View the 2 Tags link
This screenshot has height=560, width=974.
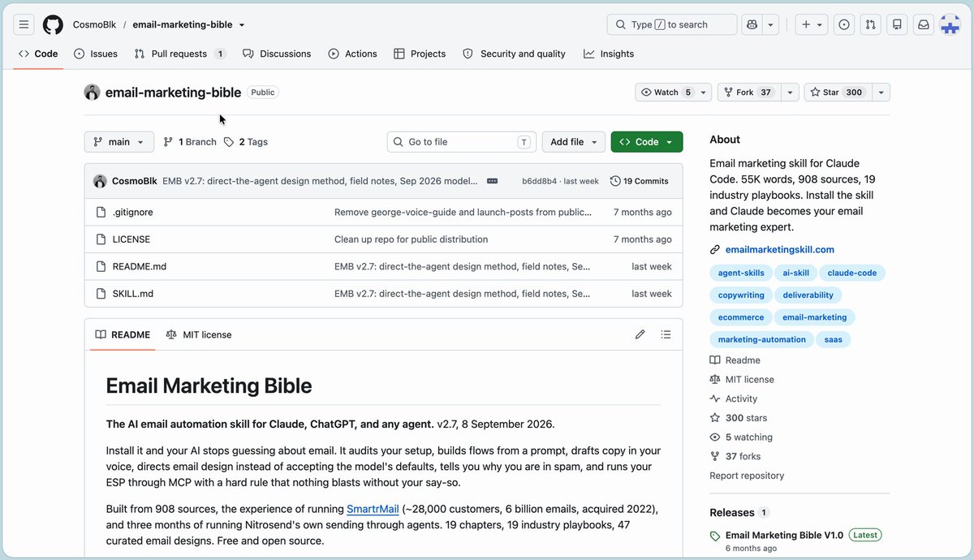pos(246,142)
